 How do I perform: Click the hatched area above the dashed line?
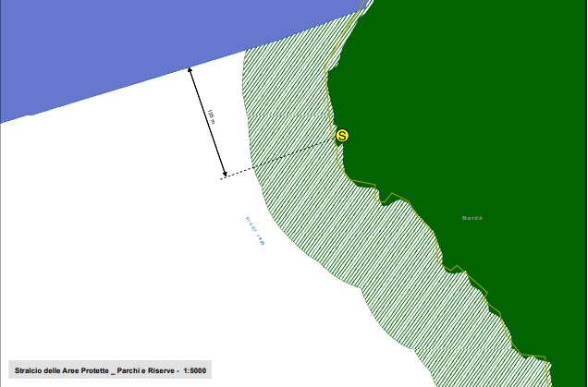click(287, 102)
